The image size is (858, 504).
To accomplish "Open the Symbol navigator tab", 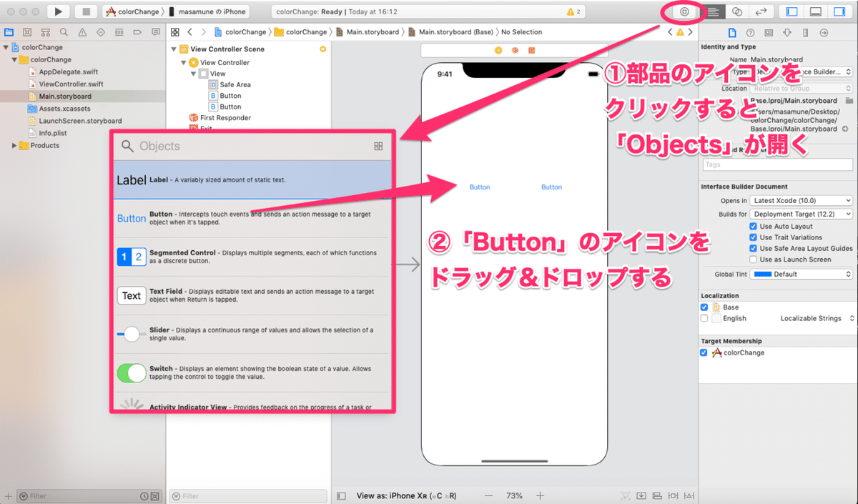I will click(46, 32).
